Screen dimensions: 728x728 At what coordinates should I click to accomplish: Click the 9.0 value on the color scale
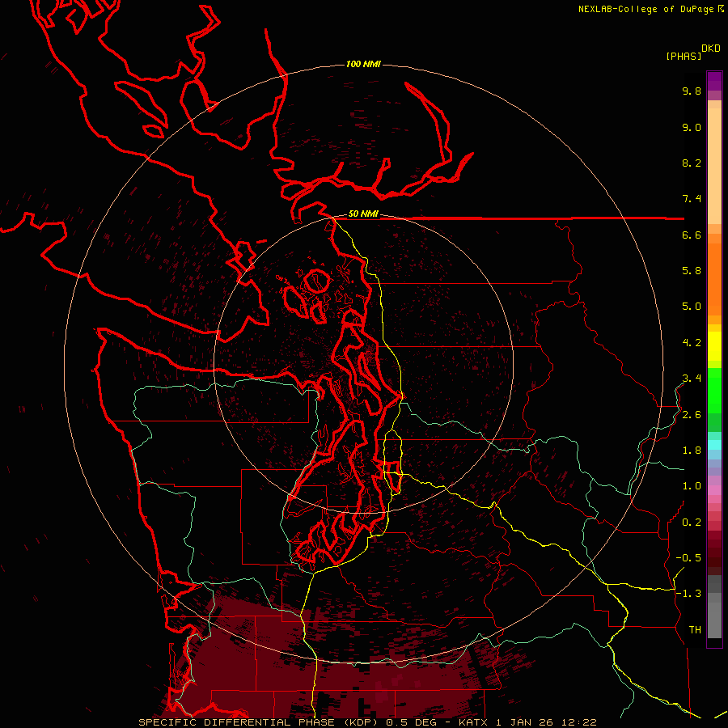point(692,127)
